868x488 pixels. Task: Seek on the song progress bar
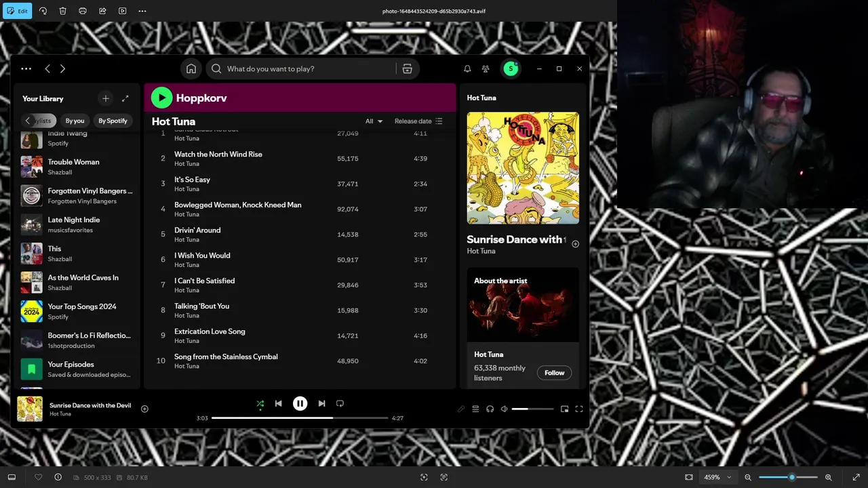(300, 418)
